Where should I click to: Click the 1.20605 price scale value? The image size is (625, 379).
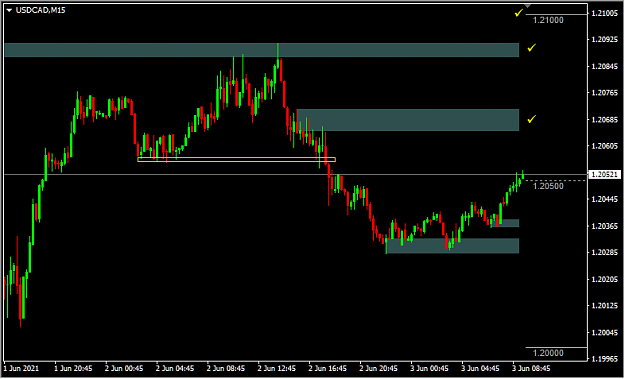605,146
